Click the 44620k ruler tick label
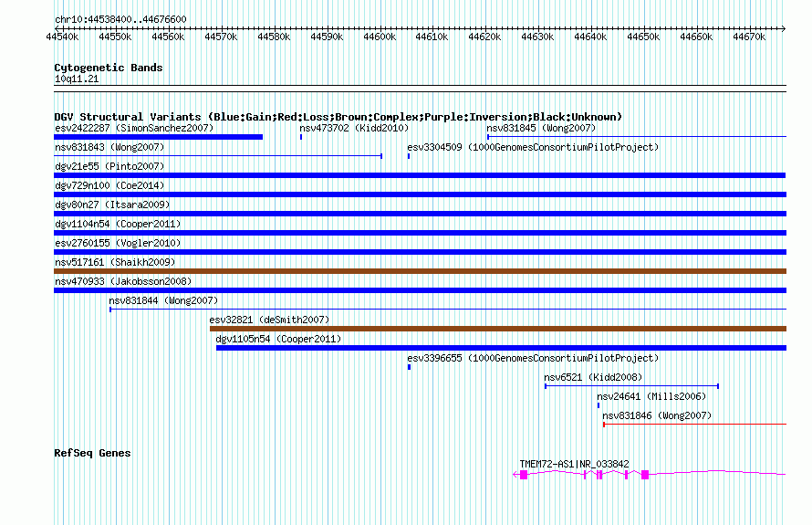 [484, 37]
